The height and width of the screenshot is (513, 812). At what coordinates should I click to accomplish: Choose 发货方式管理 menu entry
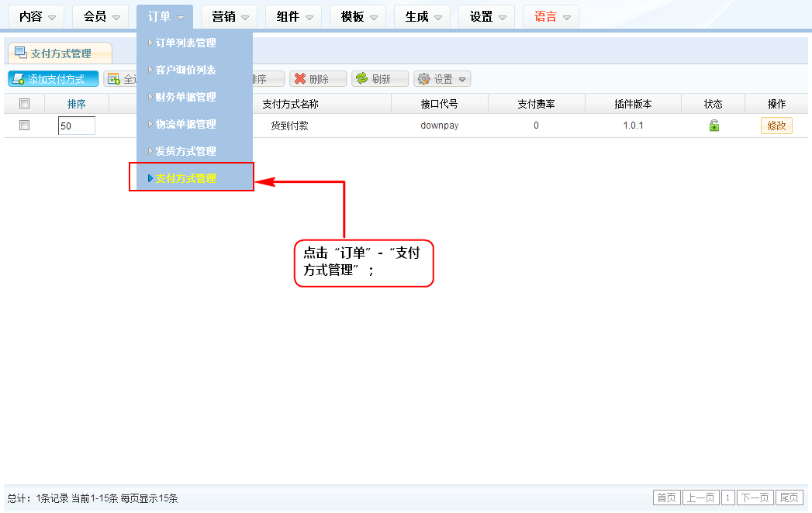click(x=186, y=151)
